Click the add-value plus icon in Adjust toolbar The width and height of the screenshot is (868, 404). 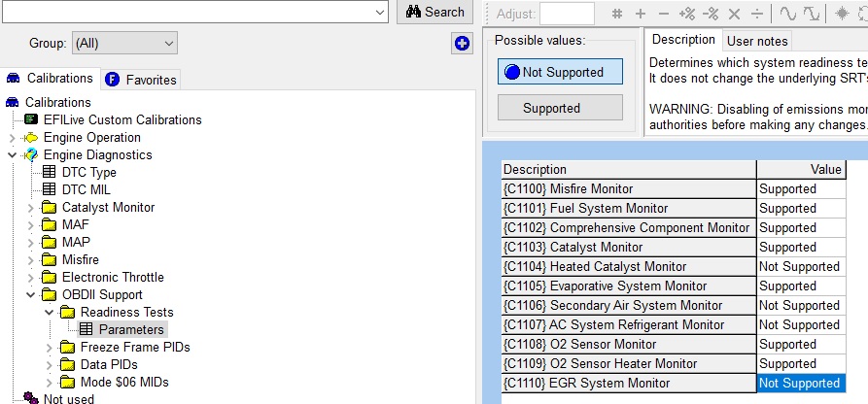coord(640,14)
